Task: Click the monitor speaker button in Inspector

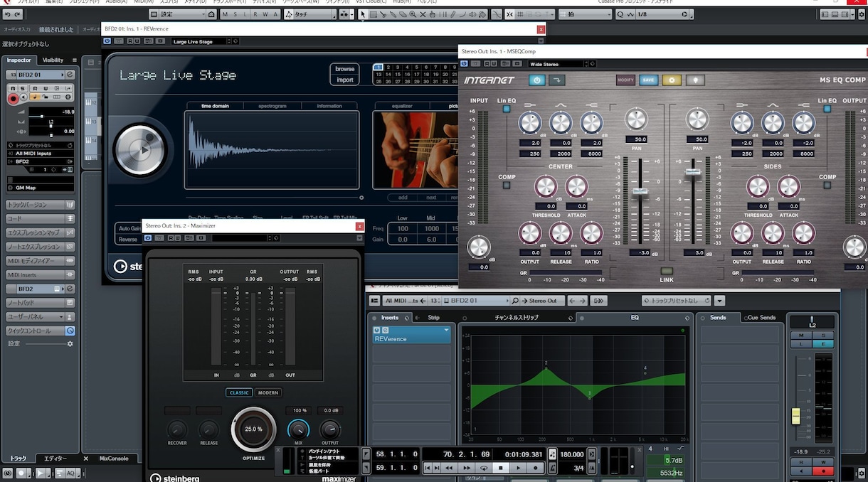Action: tap(25, 97)
